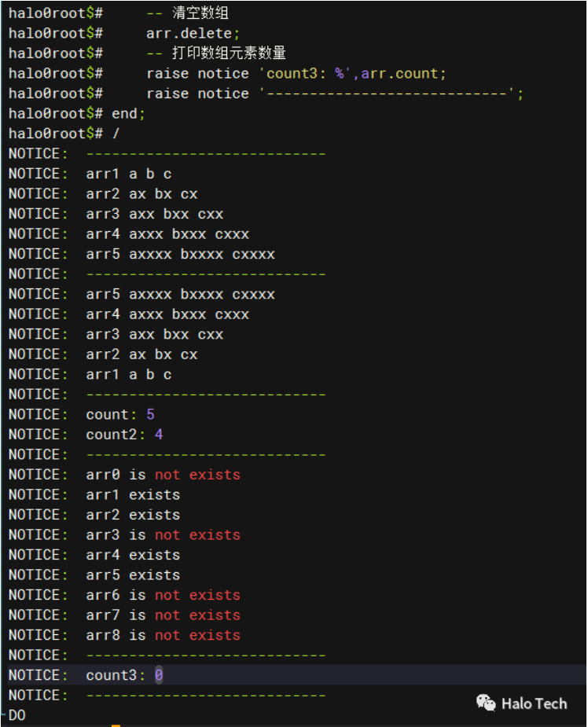Click the 'arr2 exists' output line
Viewport: 588px width, 727px height.
click(x=133, y=515)
